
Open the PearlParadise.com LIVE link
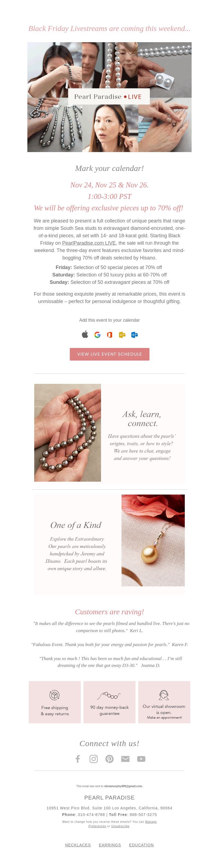(x=89, y=243)
